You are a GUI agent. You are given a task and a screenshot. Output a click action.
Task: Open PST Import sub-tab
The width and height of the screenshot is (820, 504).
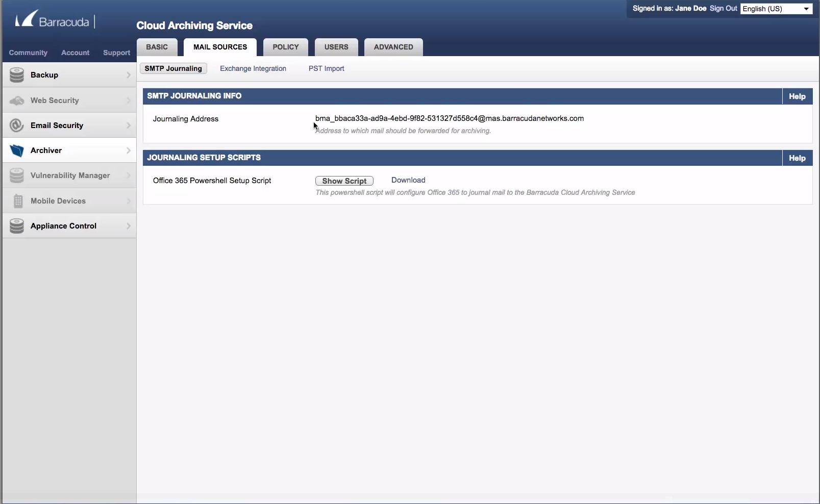(327, 68)
